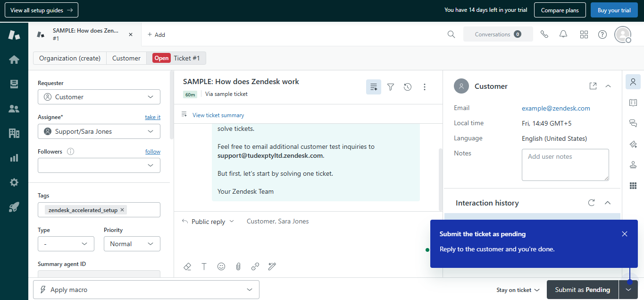644x300 pixels.
Task: Close the SAMPLE ticket tab
Action: pos(131,34)
